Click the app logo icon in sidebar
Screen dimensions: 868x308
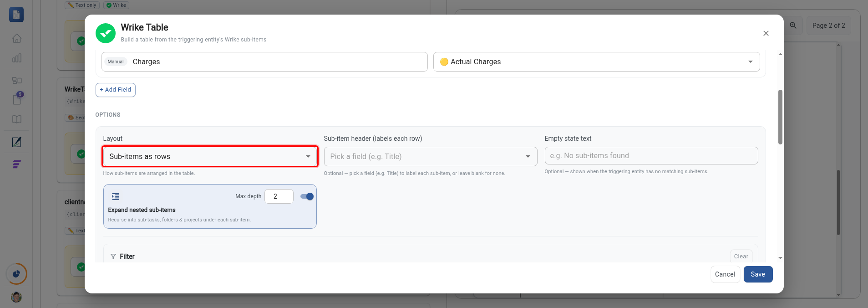[x=16, y=15]
